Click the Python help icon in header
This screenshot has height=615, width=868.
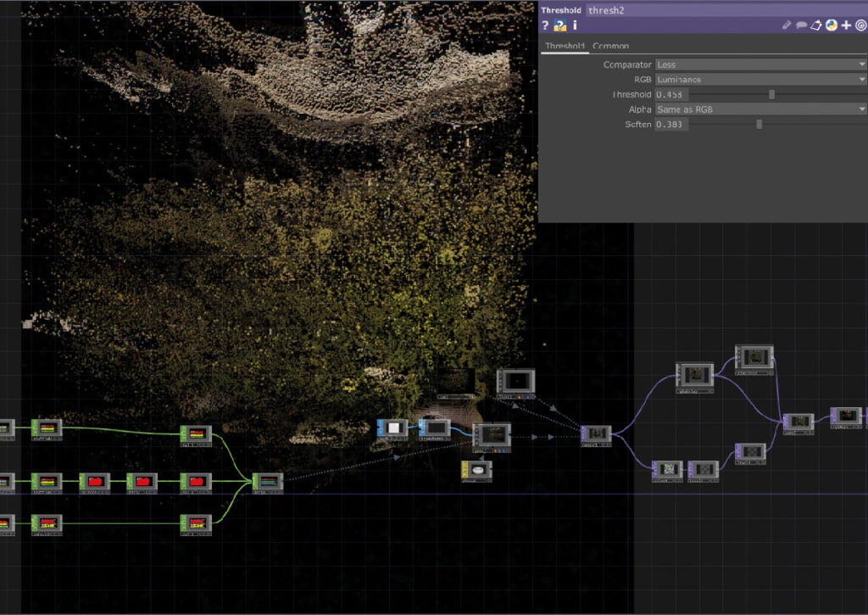(560, 25)
